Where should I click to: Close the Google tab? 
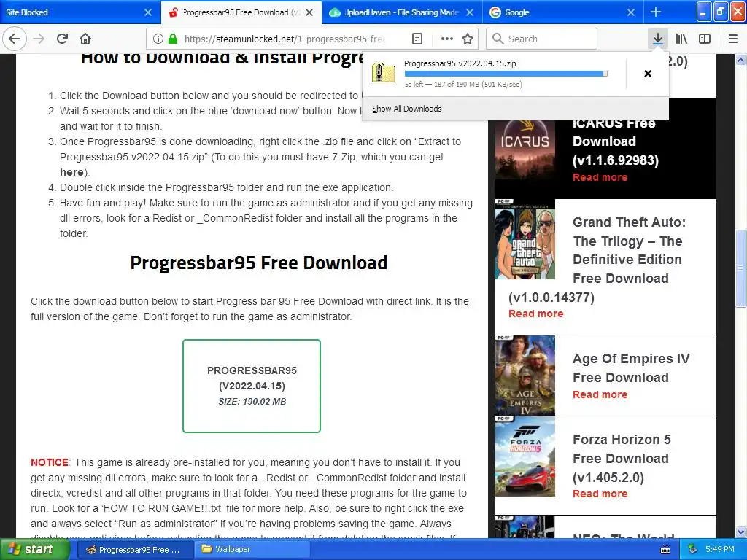[x=631, y=12]
